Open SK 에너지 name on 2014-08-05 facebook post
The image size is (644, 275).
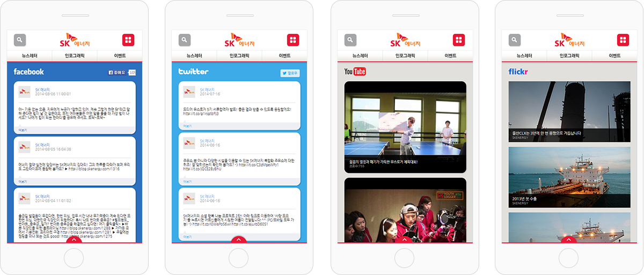pos(42,144)
